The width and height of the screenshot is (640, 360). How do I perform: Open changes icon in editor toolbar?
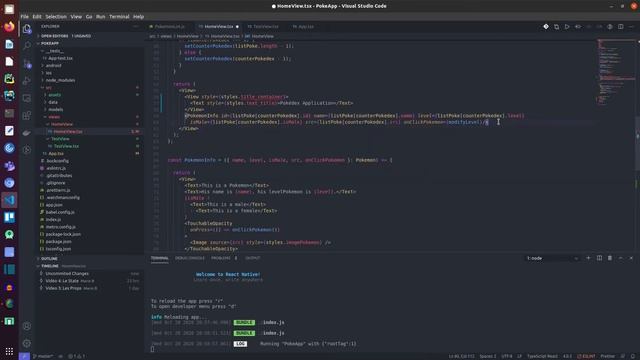(556, 27)
